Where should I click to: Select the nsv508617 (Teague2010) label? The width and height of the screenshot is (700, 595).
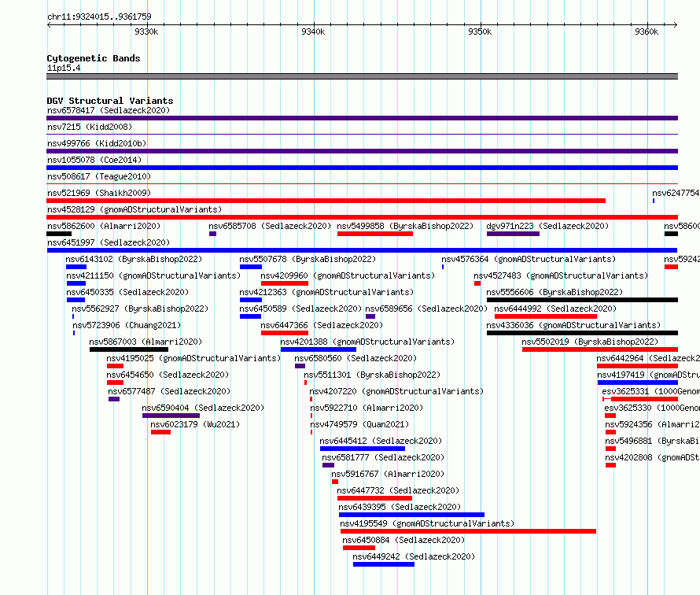point(99,176)
